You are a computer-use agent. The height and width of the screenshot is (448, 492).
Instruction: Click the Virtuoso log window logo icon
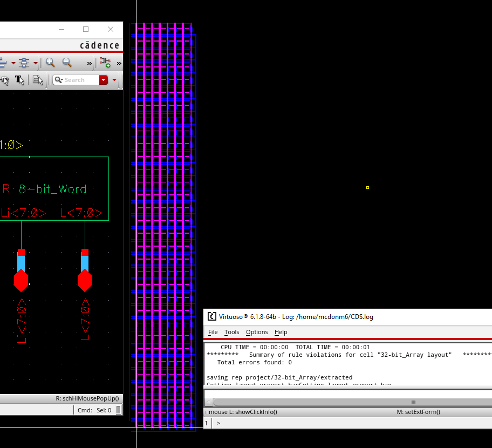point(212,317)
